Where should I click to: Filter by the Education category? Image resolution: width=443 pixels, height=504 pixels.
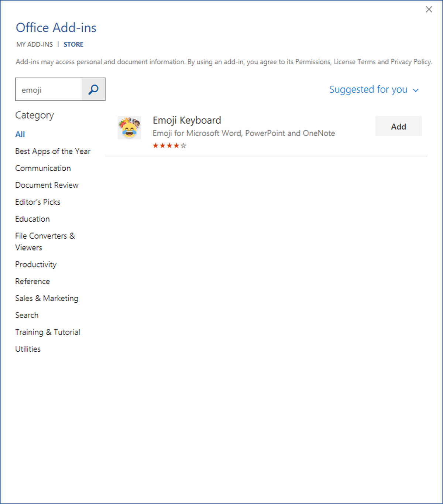[x=32, y=219]
